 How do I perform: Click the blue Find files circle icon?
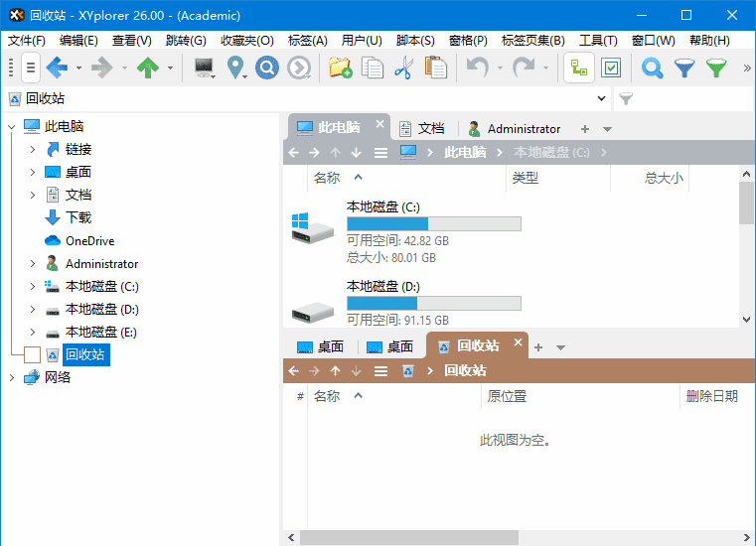point(267,68)
